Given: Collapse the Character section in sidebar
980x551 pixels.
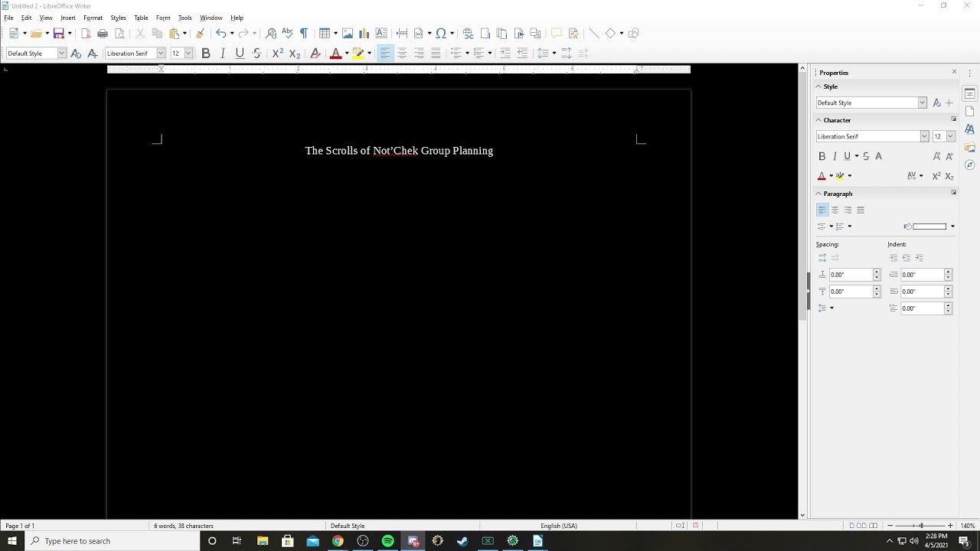Looking at the screenshot, I should click(818, 120).
